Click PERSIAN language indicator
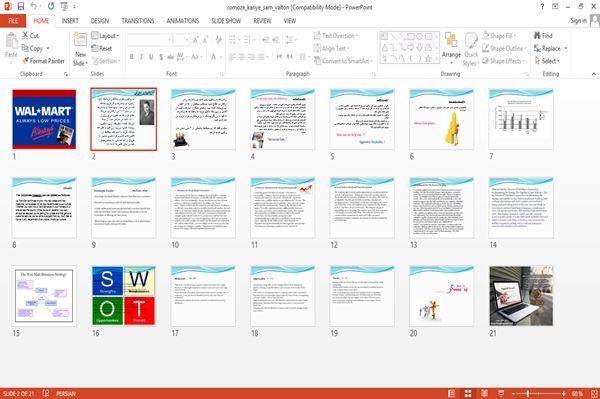Screen dimensions: 600x399 [66, 393]
